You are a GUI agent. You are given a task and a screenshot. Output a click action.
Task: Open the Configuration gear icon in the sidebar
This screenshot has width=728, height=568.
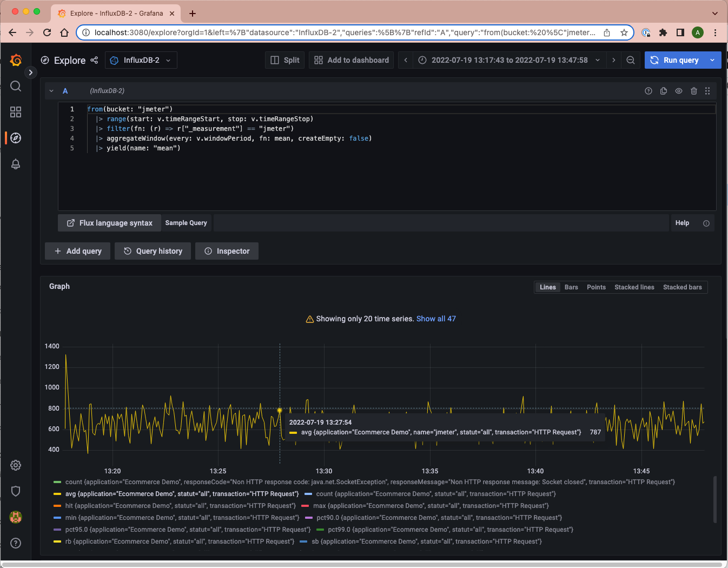16,465
